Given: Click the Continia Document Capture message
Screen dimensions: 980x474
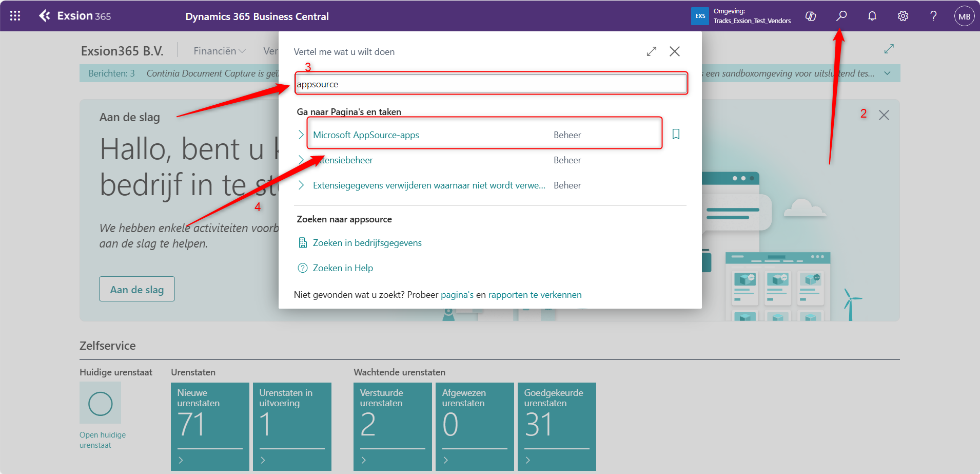Looking at the screenshot, I should tap(212, 73).
